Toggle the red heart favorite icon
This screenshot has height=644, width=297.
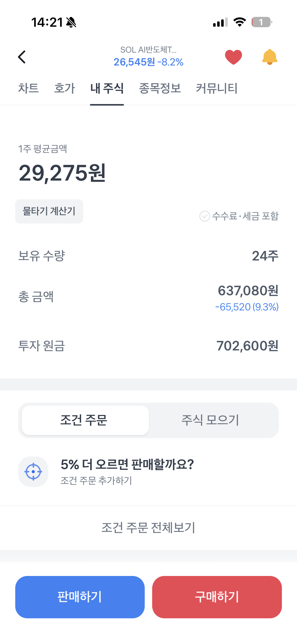pos(234,57)
